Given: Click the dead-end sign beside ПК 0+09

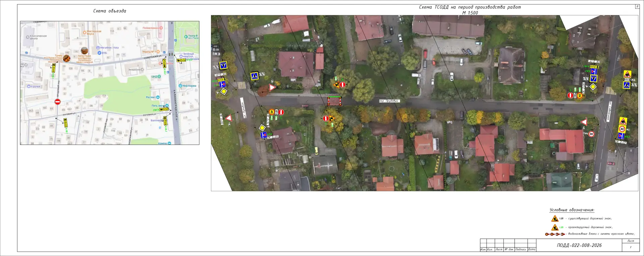Looking at the screenshot, I should coord(264,135).
